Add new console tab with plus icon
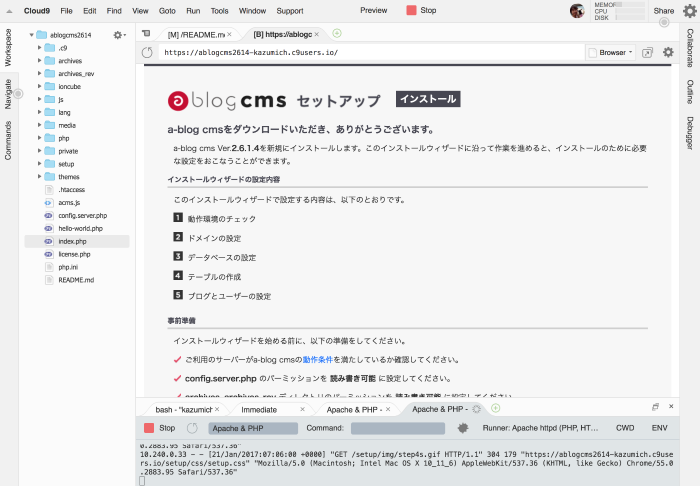 (496, 408)
